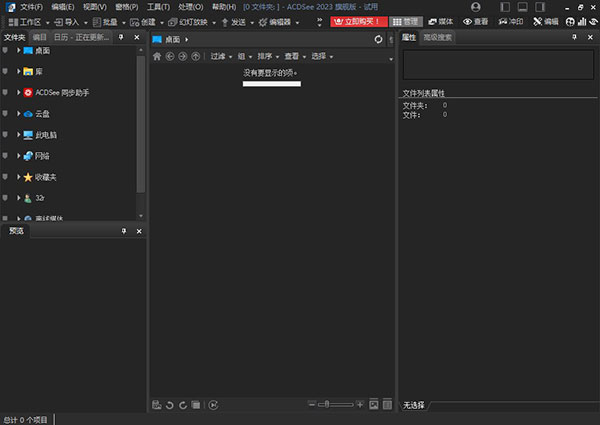
Task: Click the forward navigation arrow
Action: click(x=183, y=56)
